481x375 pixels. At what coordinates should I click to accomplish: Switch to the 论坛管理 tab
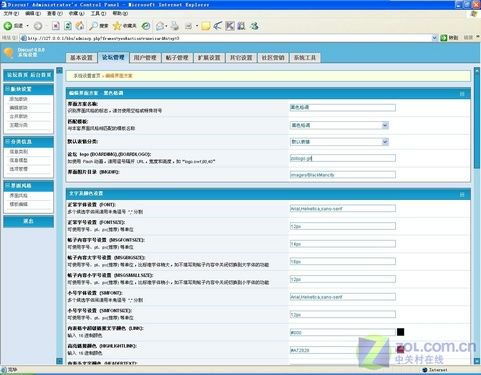tap(113, 57)
